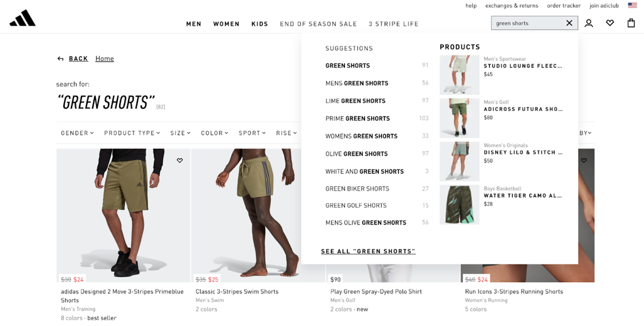Screen dimensions: 644x326
Task: Open the Men menu
Action: (194, 24)
